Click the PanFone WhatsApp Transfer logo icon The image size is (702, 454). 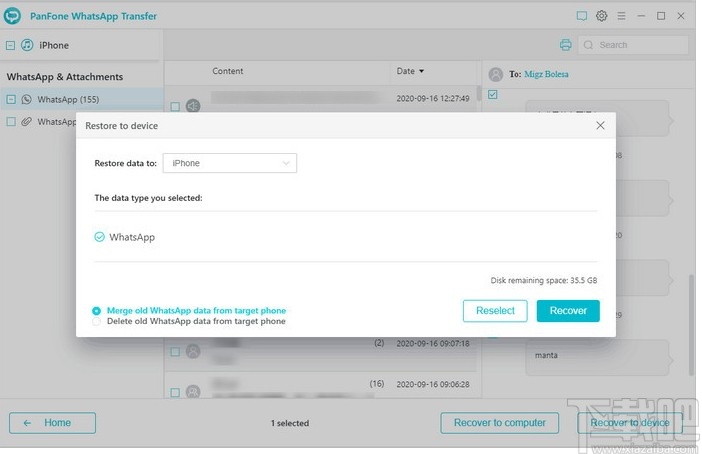click(x=12, y=16)
